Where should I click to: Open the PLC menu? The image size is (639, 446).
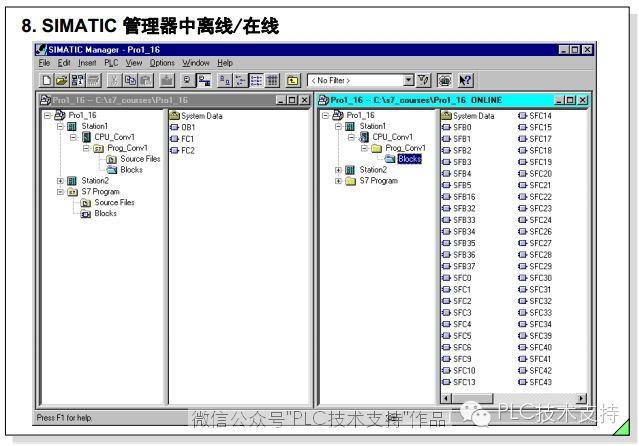tap(111, 63)
